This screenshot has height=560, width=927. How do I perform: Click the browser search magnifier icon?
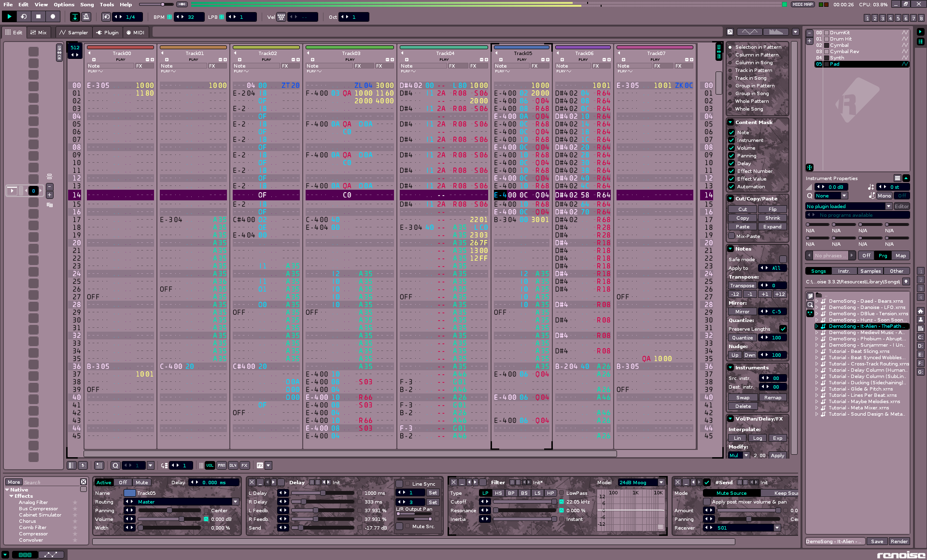pos(810,305)
